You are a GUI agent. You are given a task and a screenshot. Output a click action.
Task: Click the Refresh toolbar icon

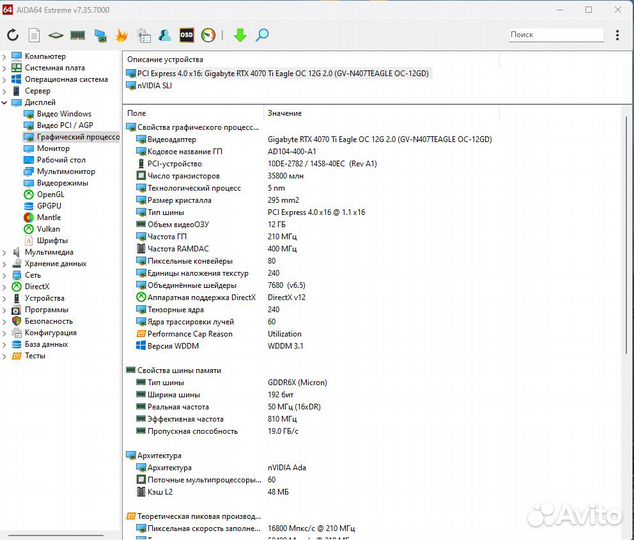pos(13,35)
